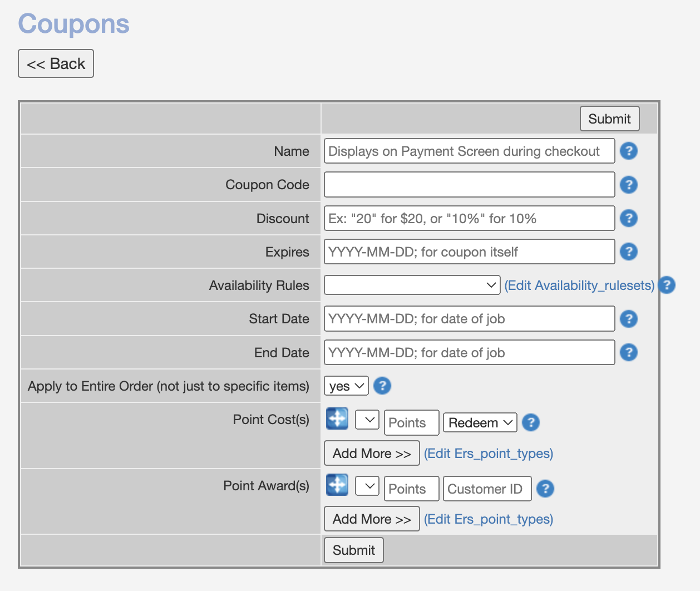The height and width of the screenshot is (591, 700).
Task: Open the help tooltip for Discount
Action: [x=628, y=218]
